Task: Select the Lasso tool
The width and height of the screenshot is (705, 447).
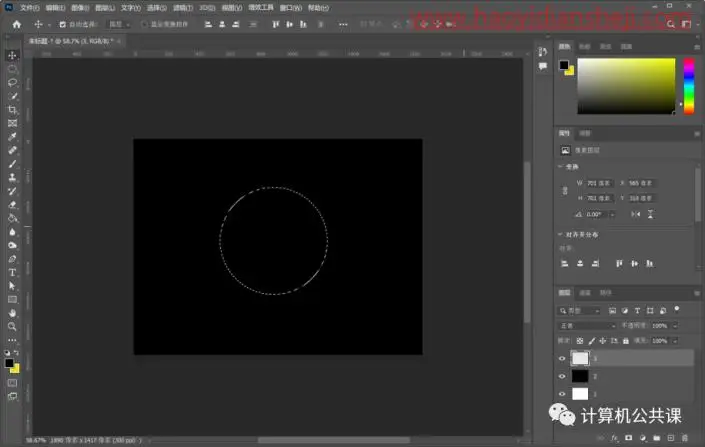Action: coord(12,83)
